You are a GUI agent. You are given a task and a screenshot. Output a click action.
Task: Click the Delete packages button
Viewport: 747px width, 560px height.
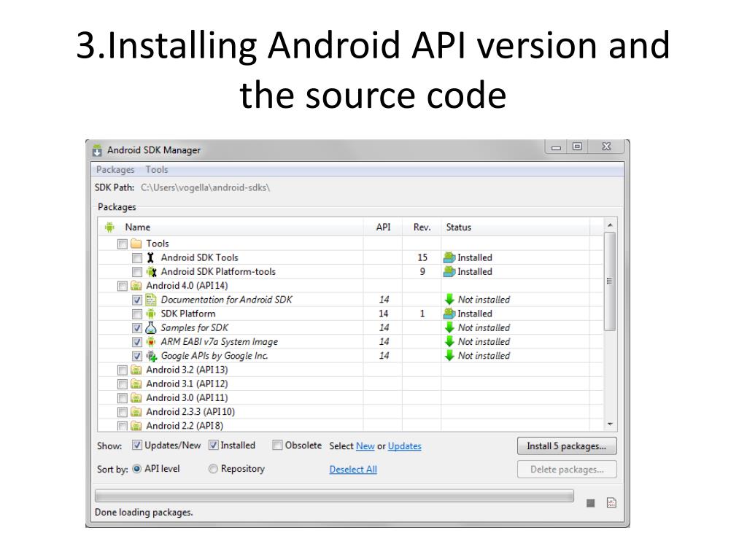[x=567, y=470]
